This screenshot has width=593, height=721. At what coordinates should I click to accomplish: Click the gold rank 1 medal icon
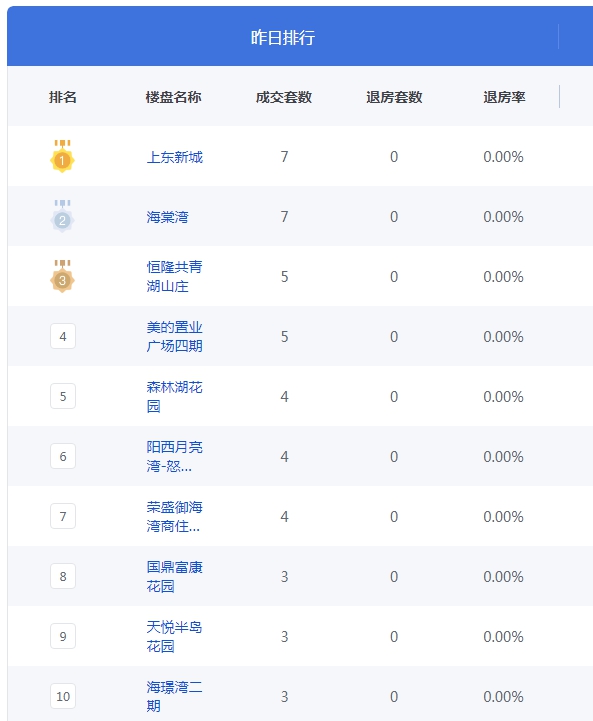pos(63,156)
